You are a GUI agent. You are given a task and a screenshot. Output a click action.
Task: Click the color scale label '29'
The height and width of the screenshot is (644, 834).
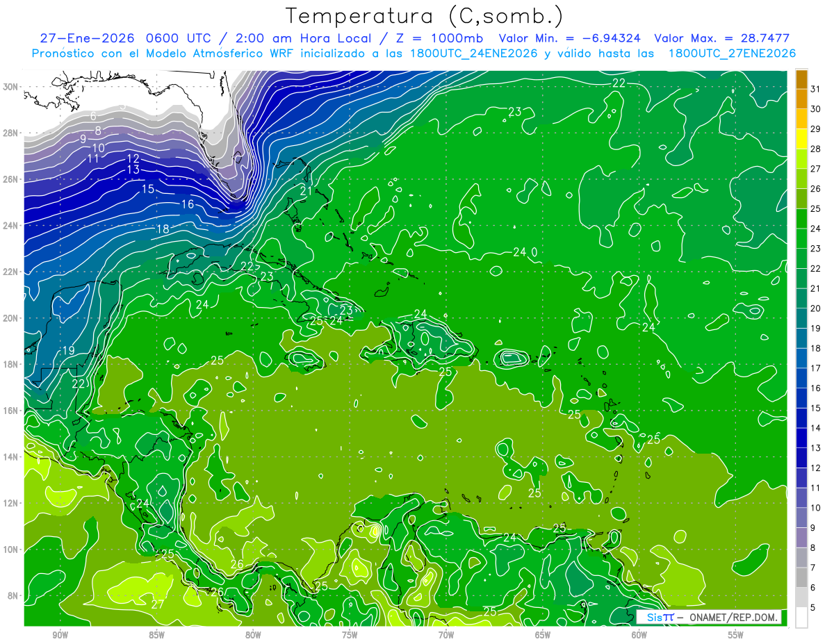(x=816, y=129)
